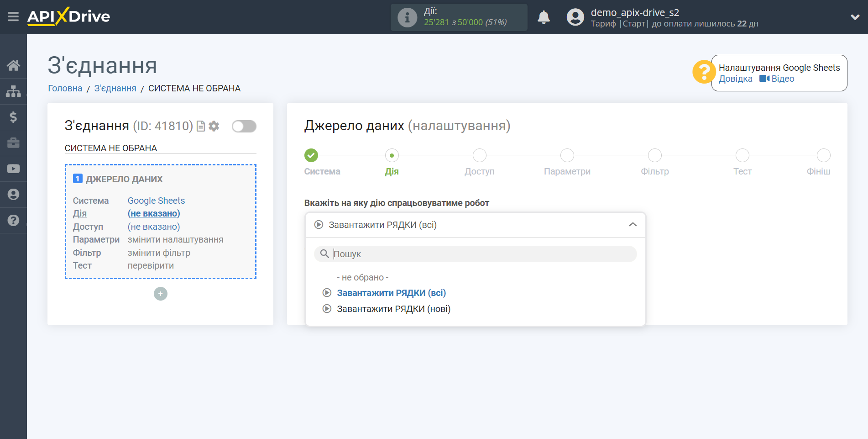Open the Home sidebar icon
The width and height of the screenshot is (868, 439).
tap(13, 65)
